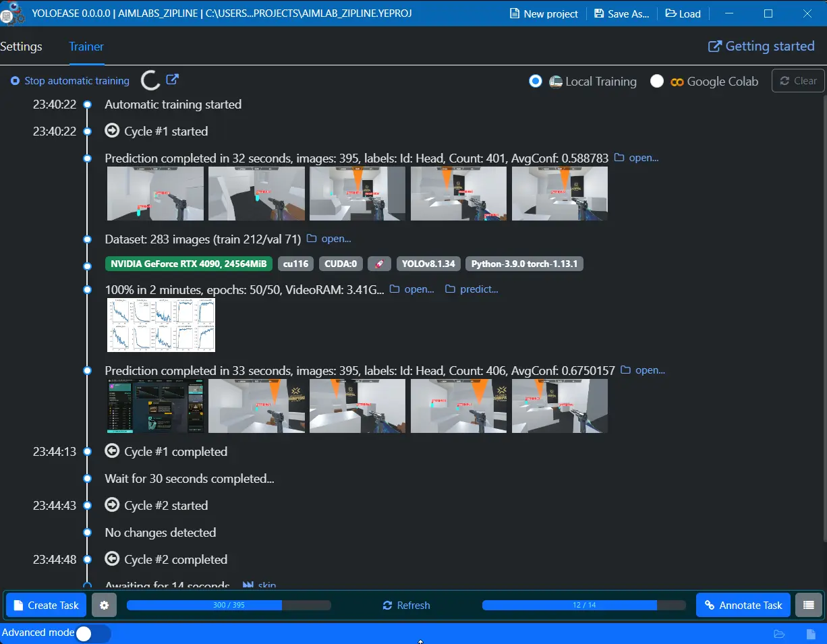The width and height of the screenshot is (827, 644).
Task: Open the training results chart thumbnail
Action: (x=161, y=325)
